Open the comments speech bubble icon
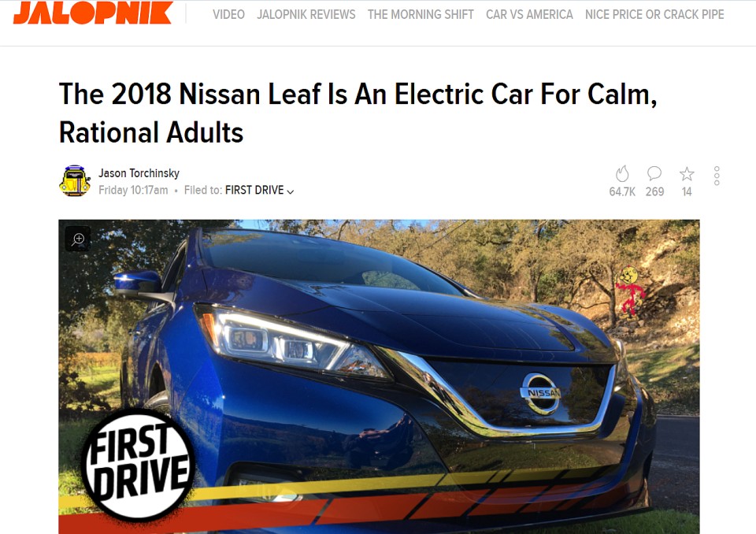The width and height of the screenshot is (756, 534). click(x=654, y=172)
